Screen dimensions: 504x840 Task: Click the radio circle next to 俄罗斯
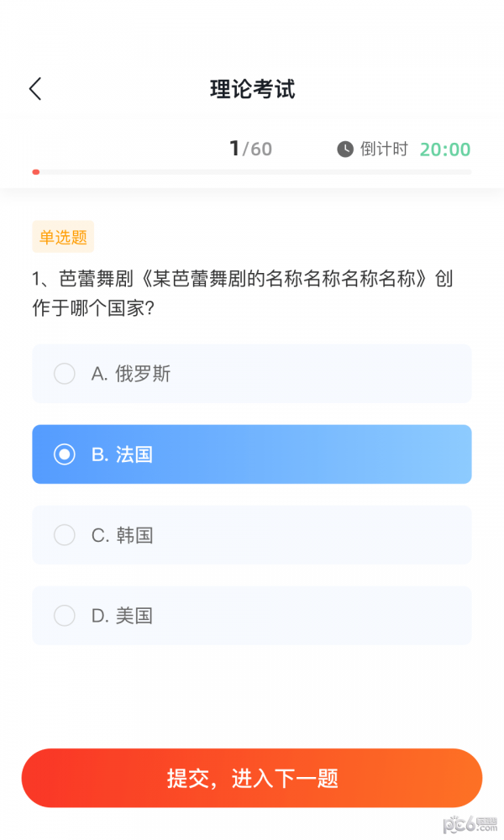(65, 374)
